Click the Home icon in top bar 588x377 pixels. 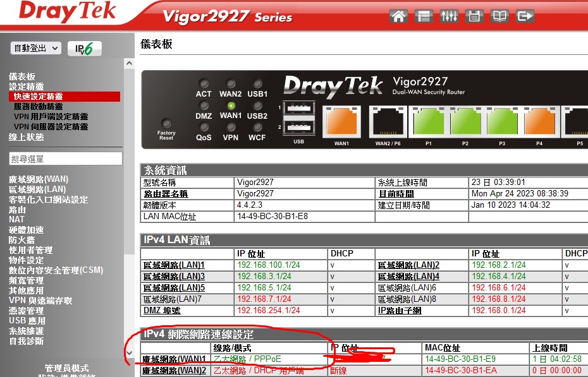[x=399, y=16]
